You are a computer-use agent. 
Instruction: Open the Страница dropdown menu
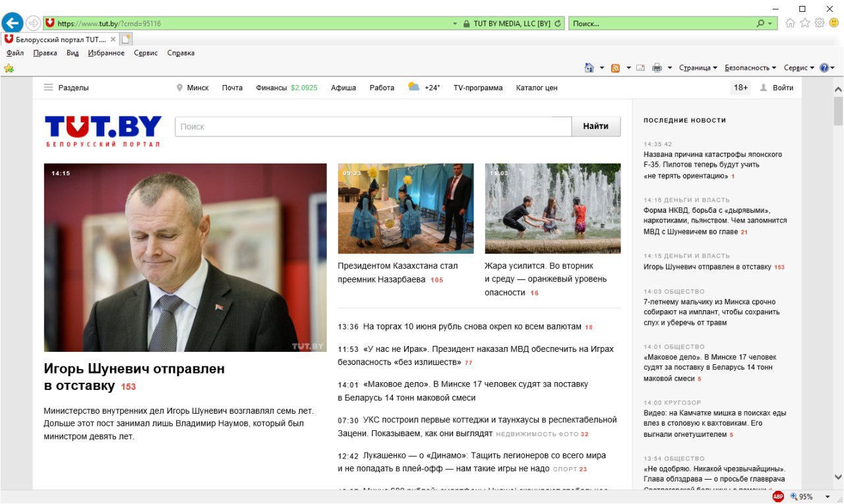(x=698, y=68)
